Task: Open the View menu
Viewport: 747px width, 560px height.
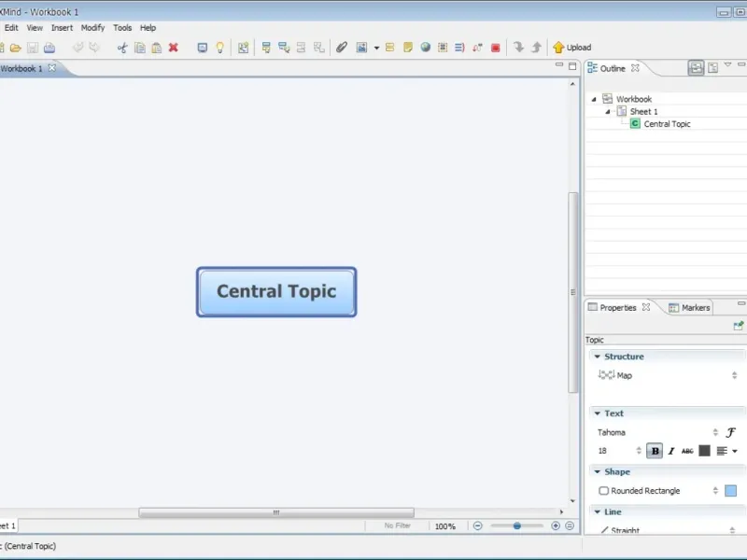Action: click(x=35, y=28)
